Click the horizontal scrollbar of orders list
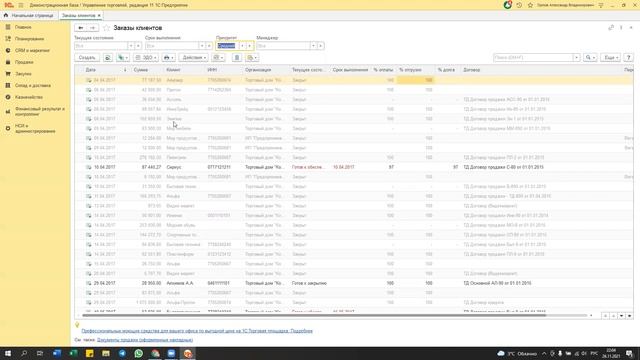Screen dimensions: 640x360 click(x=313, y=316)
